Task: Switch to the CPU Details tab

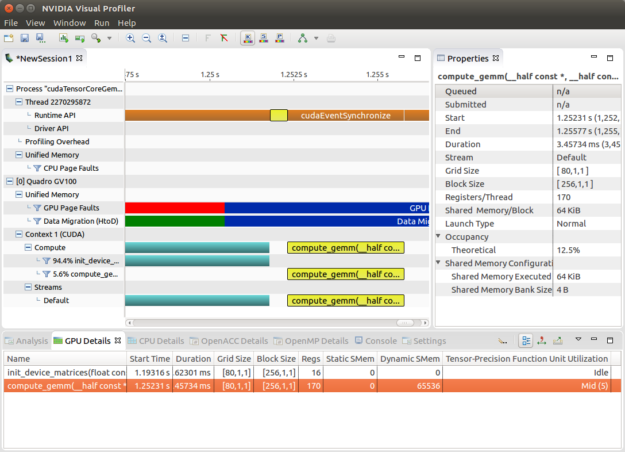Action: pyautogui.click(x=156, y=341)
